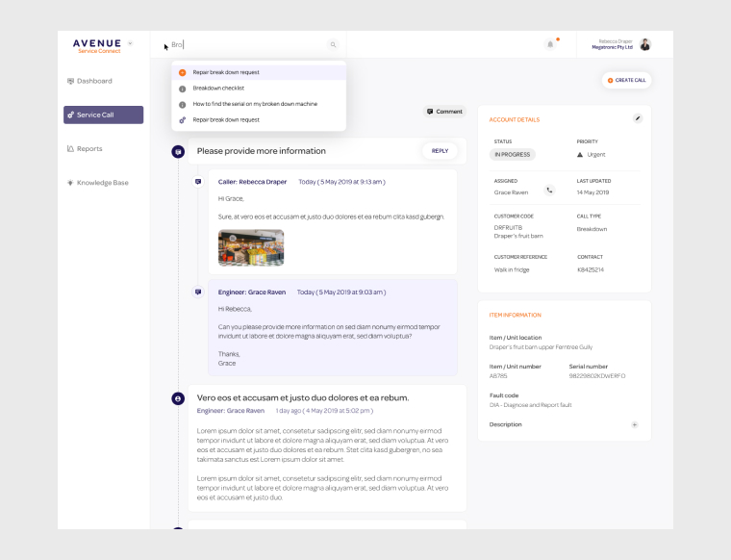
Task: Select highlighted 'Repair break down request' suggestion
Action: pos(226,72)
